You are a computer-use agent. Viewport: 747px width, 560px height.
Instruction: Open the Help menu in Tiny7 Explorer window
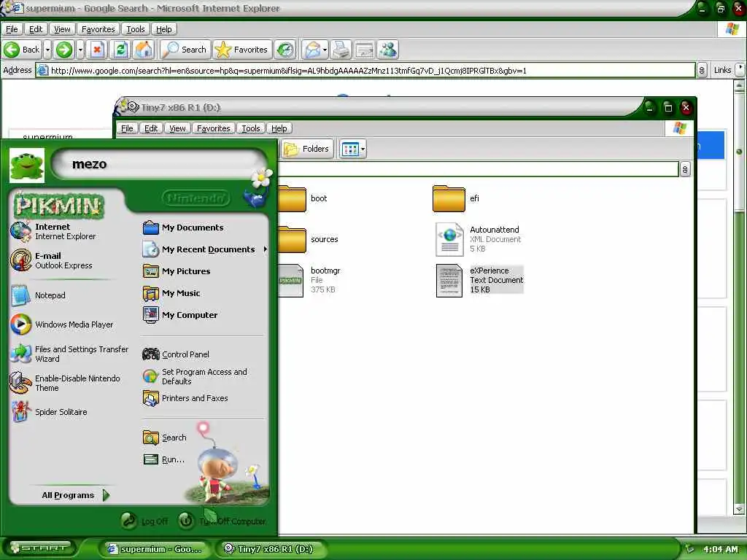(x=279, y=128)
